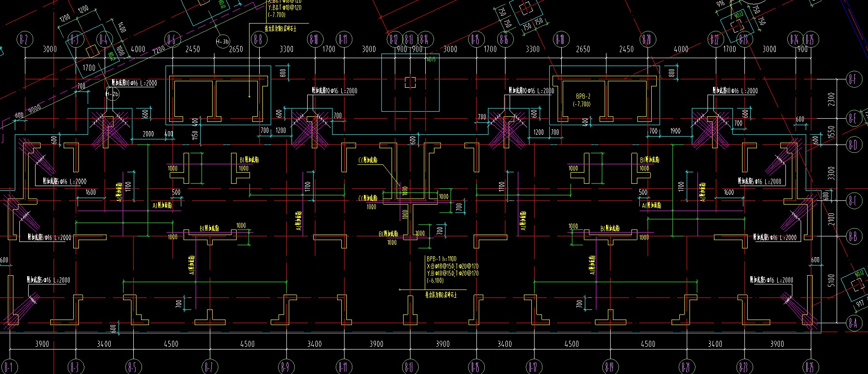Click the 8-1 grid axis bubble
This screenshot has height=374, width=868.
9,367
